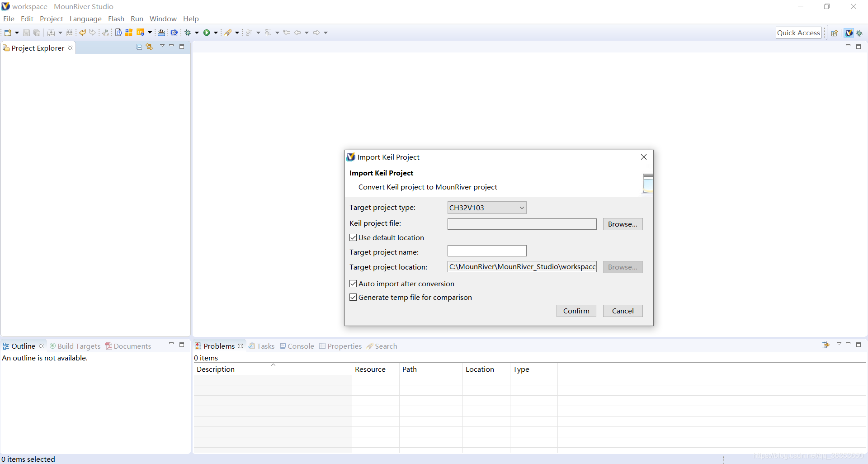Expand the Debug dropdown arrow
The image size is (868, 464).
click(197, 33)
